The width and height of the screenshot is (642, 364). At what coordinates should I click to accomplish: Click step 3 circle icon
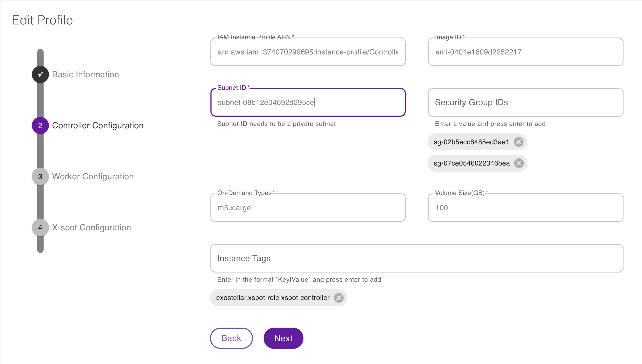(40, 176)
